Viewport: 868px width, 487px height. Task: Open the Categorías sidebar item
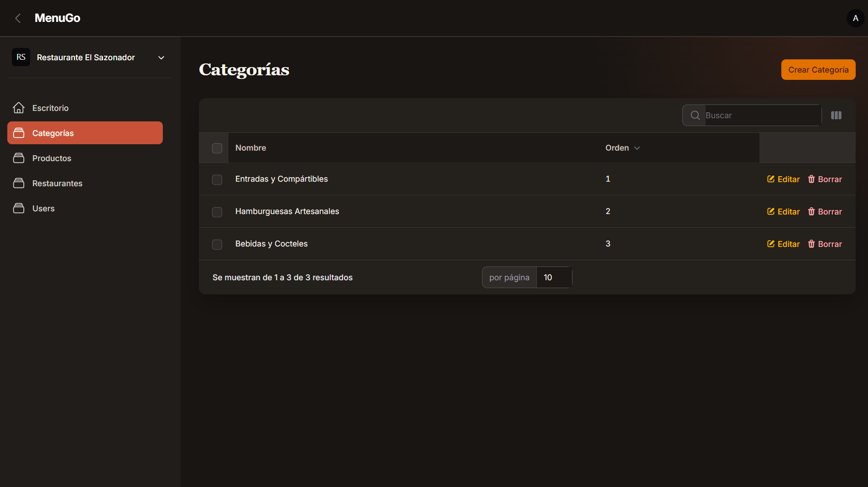[x=85, y=133]
